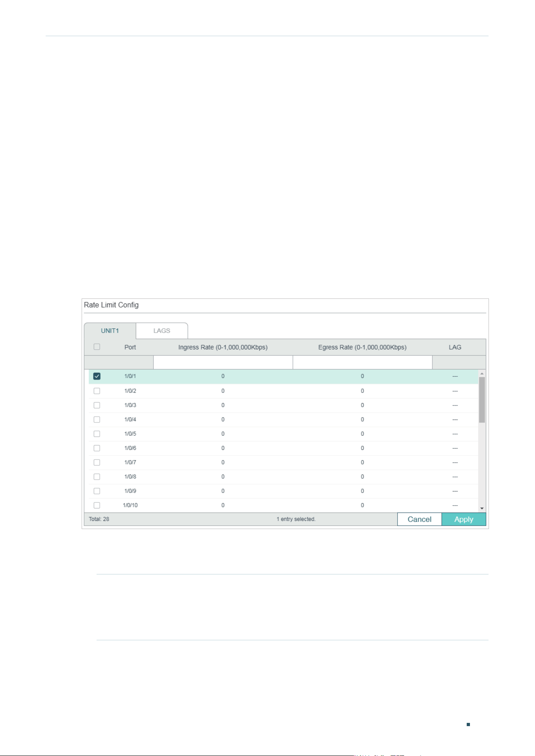Toggle the select-all checkbox in header
Screen dimensions: 535x756
point(97,347)
